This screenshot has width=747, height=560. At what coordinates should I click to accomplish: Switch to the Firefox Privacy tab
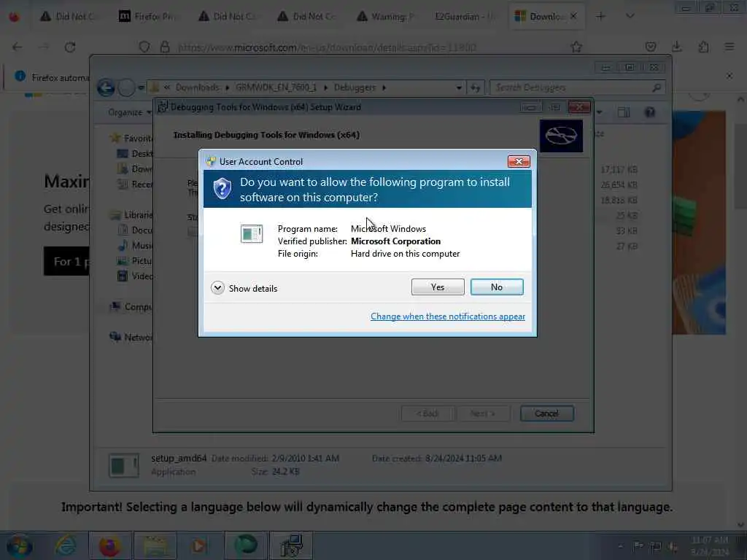(149, 17)
